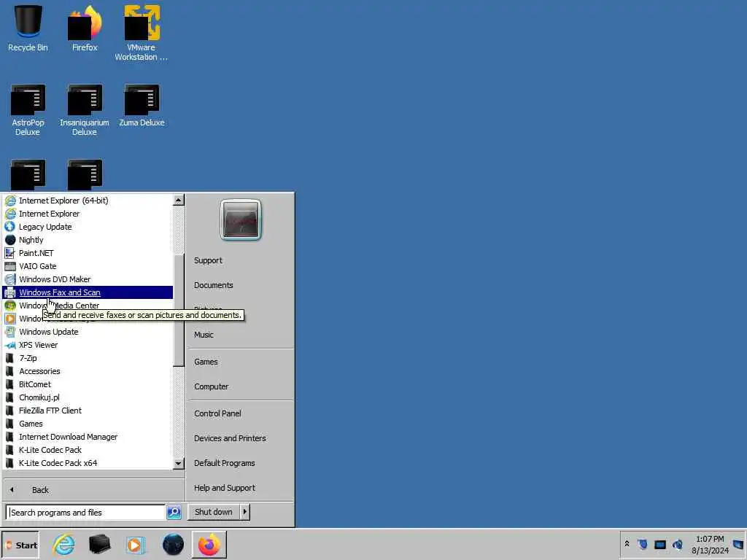Screen dimensions: 747x560
Task: Expand the 7-Zip folder
Action: pyautogui.click(x=88, y=358)
